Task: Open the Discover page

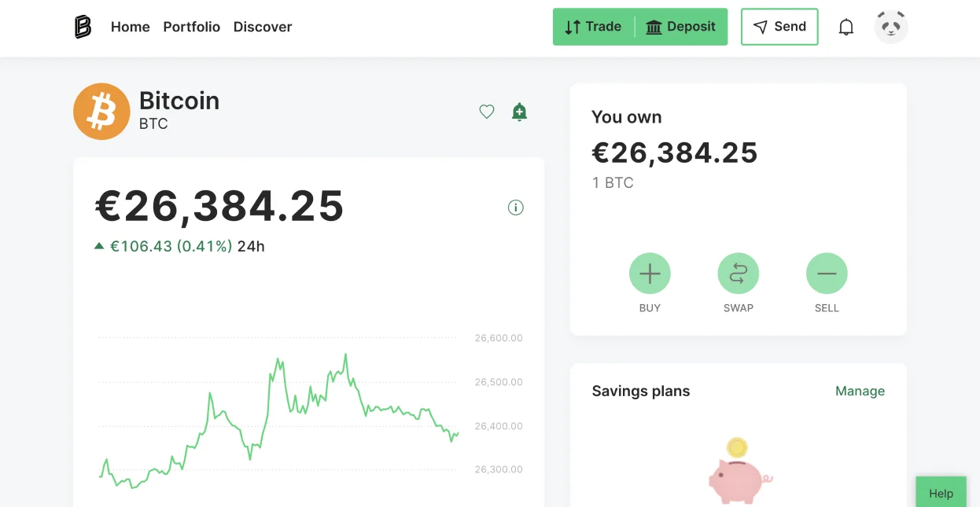Action: click(263, 27)
